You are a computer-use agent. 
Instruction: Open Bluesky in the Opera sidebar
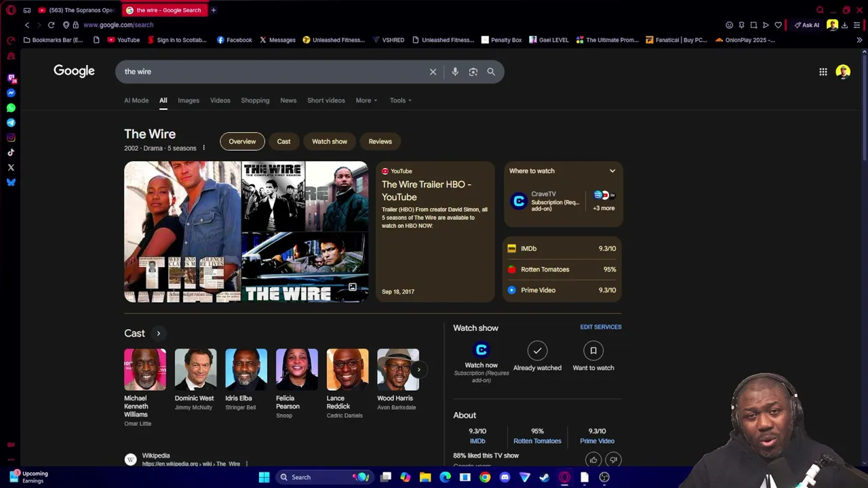click(x=11, y=182)
